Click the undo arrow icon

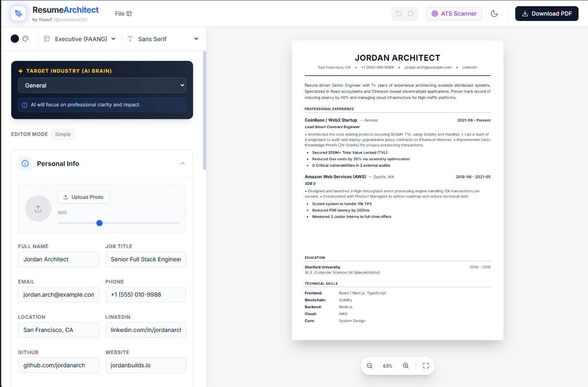(x=399, y=14)
